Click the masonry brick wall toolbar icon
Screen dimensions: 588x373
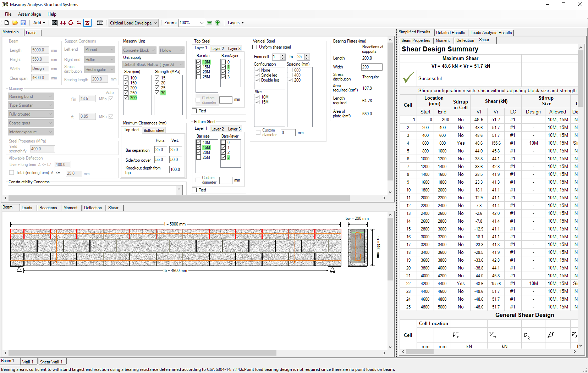[x=55, y=23]
